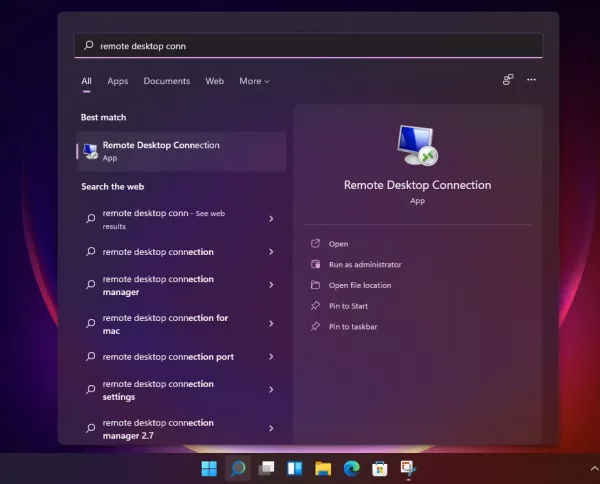600x484 pixels.
Task: Open Task View from the taskbar
Action: (266, 468)
